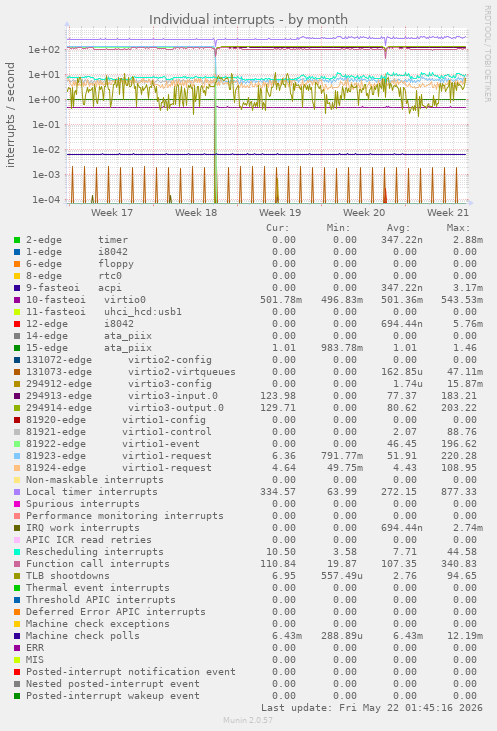497x731 pixels.
Task: Click the Avg: column header
Action: click(x=398, y=228)
